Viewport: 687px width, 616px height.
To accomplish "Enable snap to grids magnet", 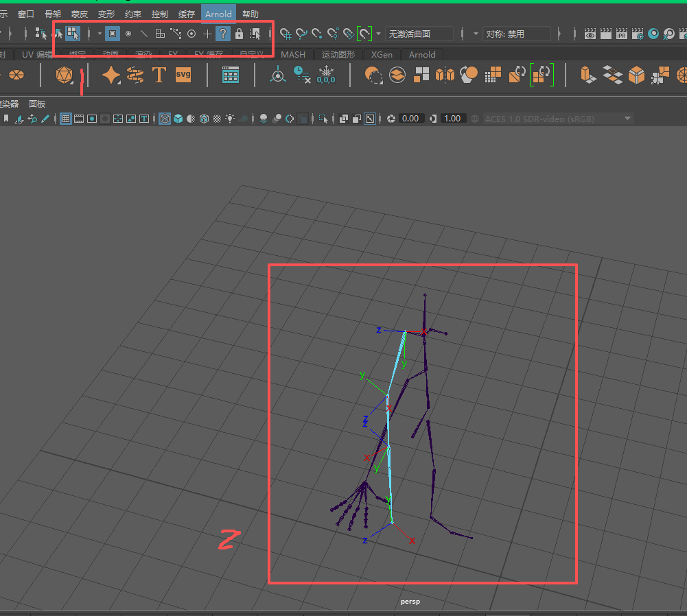I will coord(286,34).
